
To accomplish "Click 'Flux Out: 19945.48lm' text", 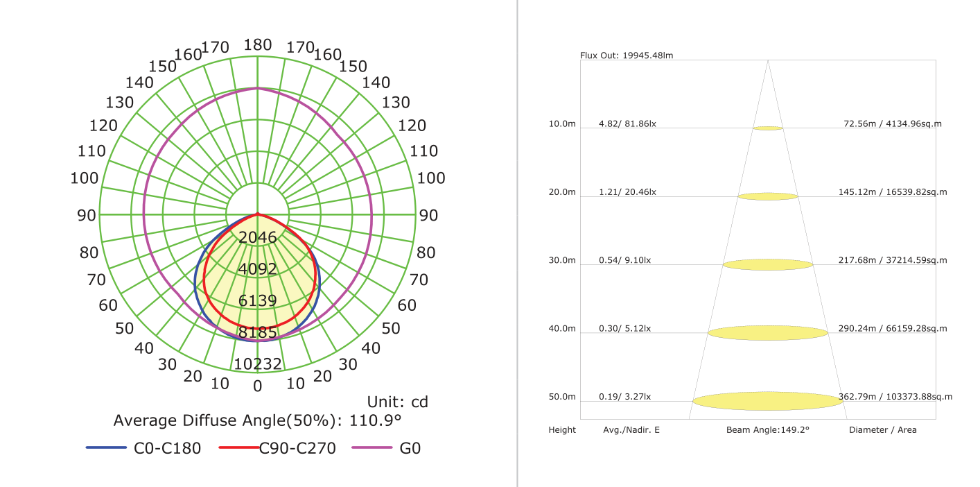I will (627, 55).
